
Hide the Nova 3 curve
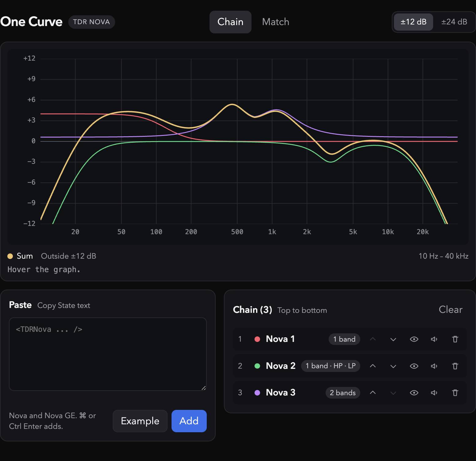[x=414, y=393]
